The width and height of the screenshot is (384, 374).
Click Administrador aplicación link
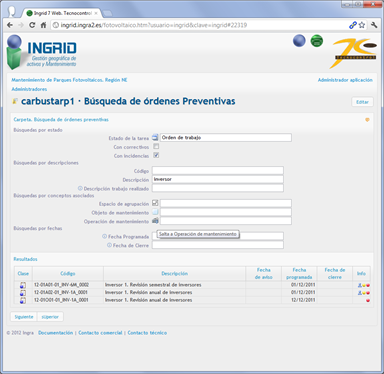[345, 80]
